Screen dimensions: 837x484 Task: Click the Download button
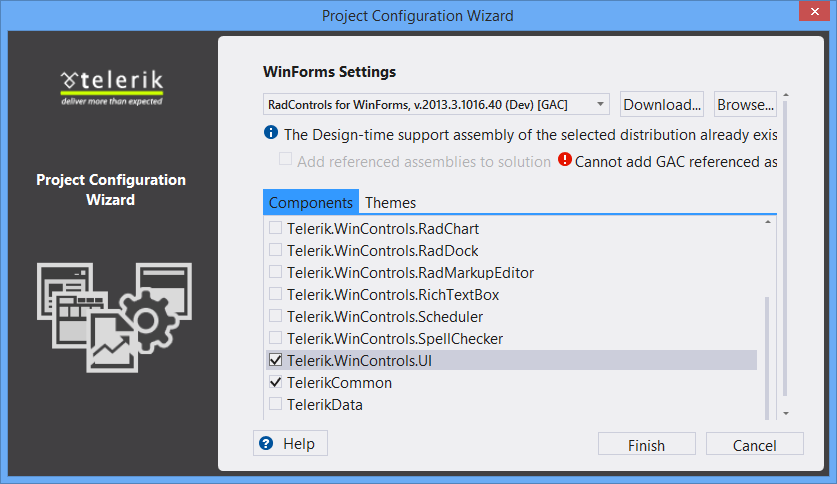coord(662,104)
